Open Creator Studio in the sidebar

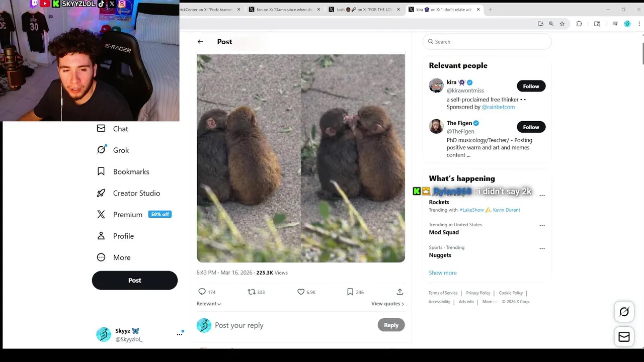(x=136, y=193)
